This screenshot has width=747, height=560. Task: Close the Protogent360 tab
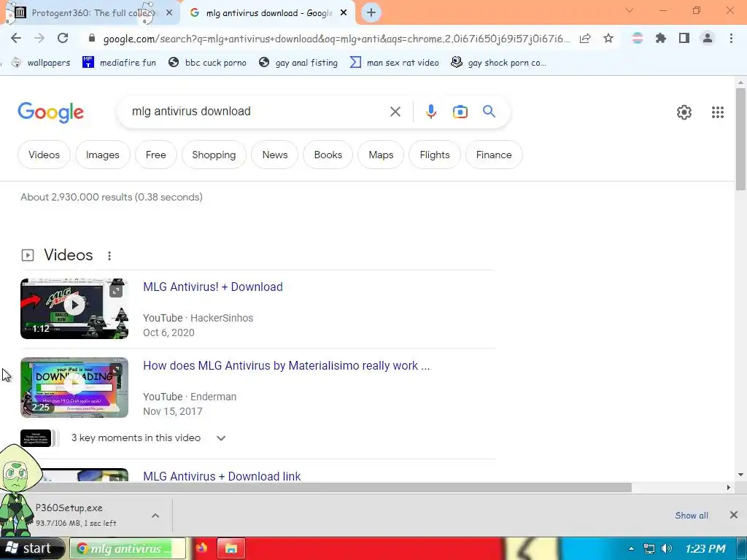pyautogui.click(x=169, y=13)
